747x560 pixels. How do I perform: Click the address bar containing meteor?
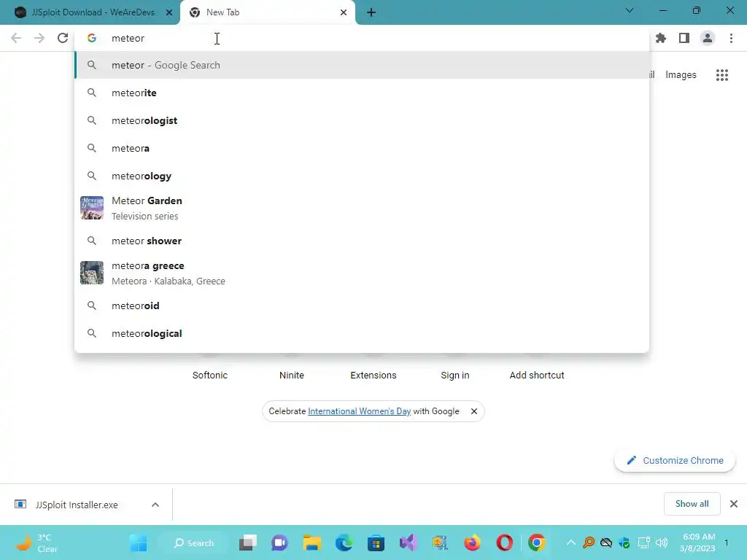coord(362,38)
